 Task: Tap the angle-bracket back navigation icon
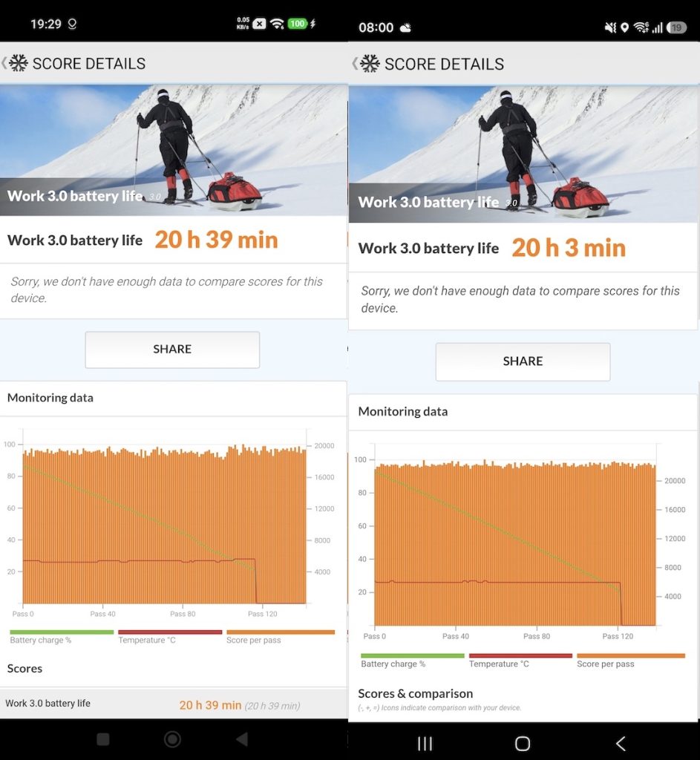pyautogui.click(x=621, y=744)
